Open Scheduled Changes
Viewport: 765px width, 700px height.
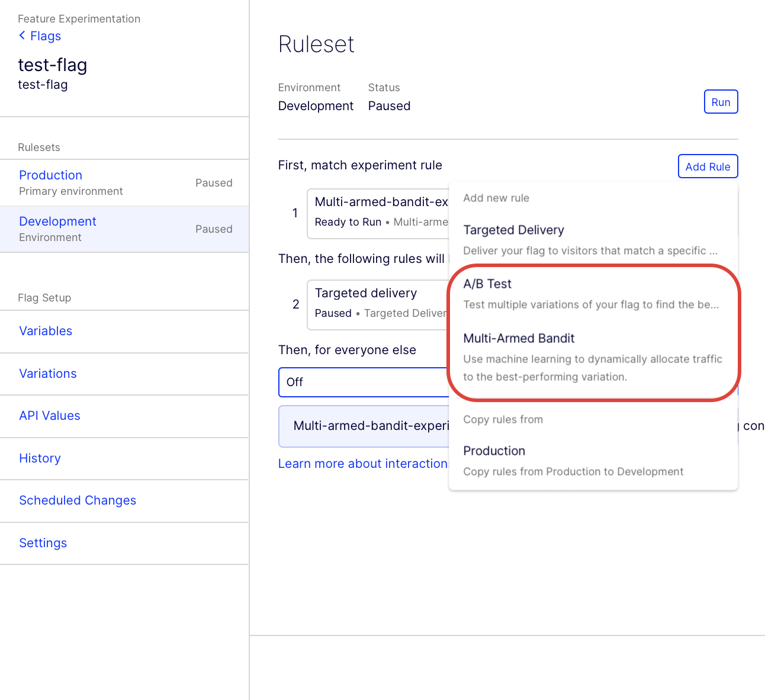point(78,500)
